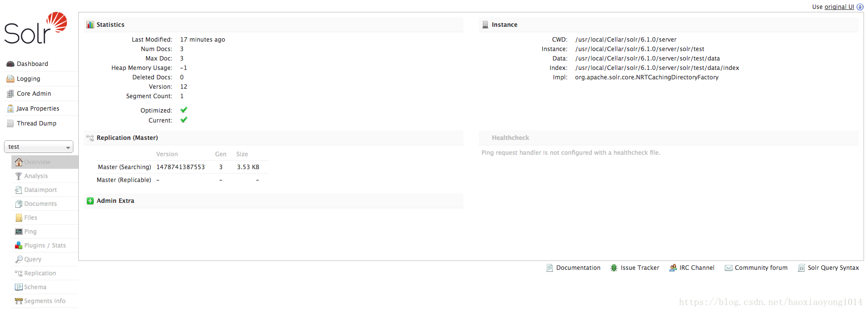Go to Analysis for the test core

point(36,176)
